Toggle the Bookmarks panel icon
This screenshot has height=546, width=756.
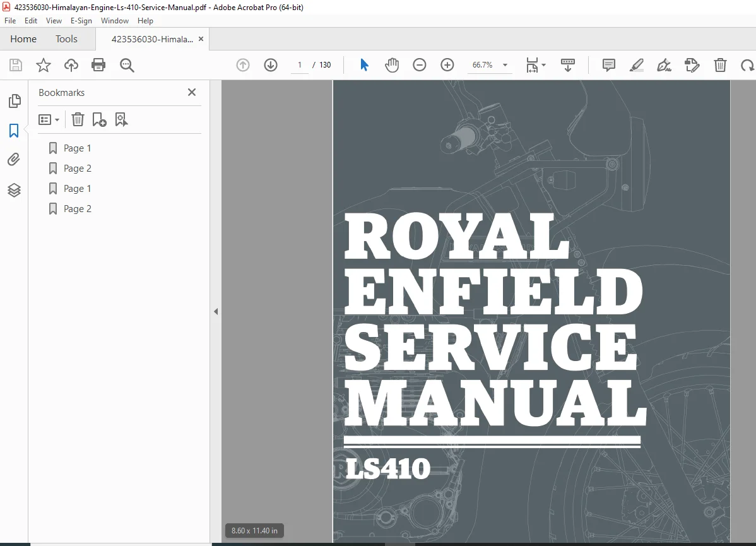(x=14, y=131)
